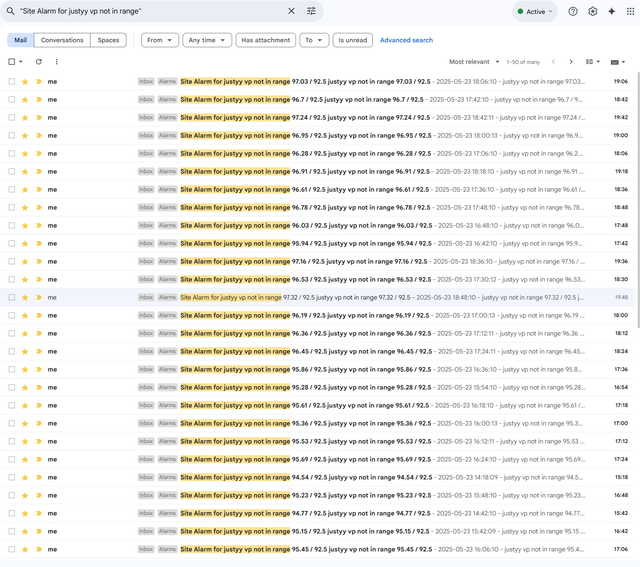Open the Gemini sparkle icon
The width and height of the screenshot is (640, 567).
[611, 11]
